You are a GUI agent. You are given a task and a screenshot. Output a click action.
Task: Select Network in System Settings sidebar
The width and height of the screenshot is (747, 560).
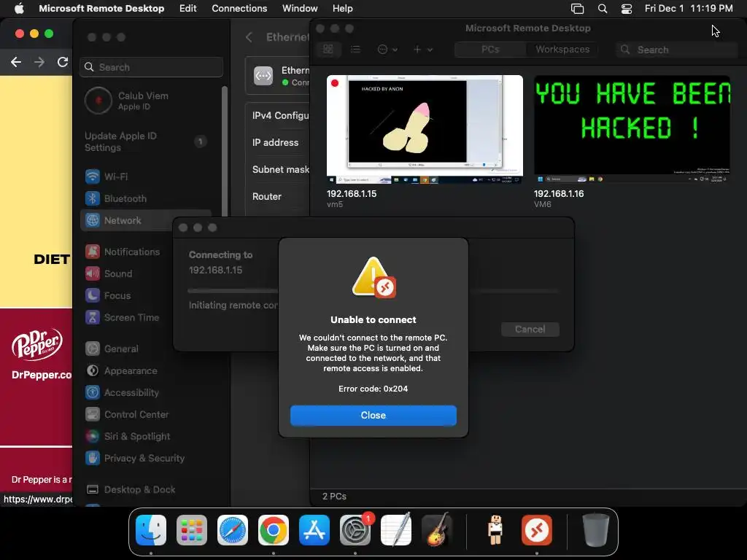146,220
